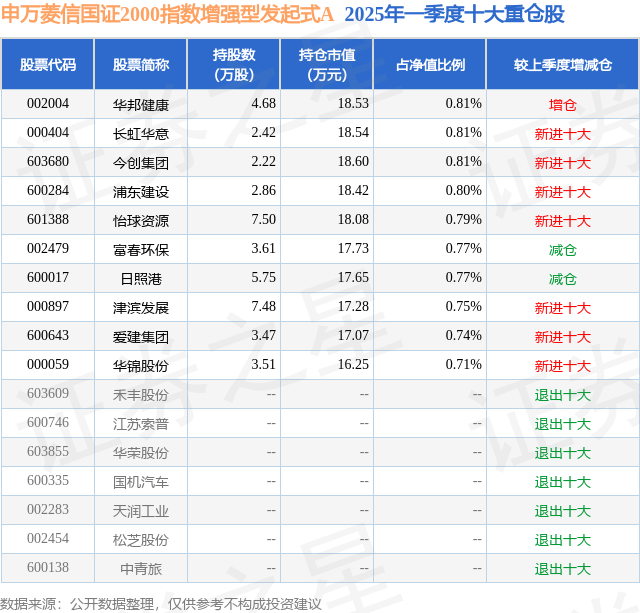Click the 0.80% ratio for 浦东建设
640x613 pixels.
[463, 191]
